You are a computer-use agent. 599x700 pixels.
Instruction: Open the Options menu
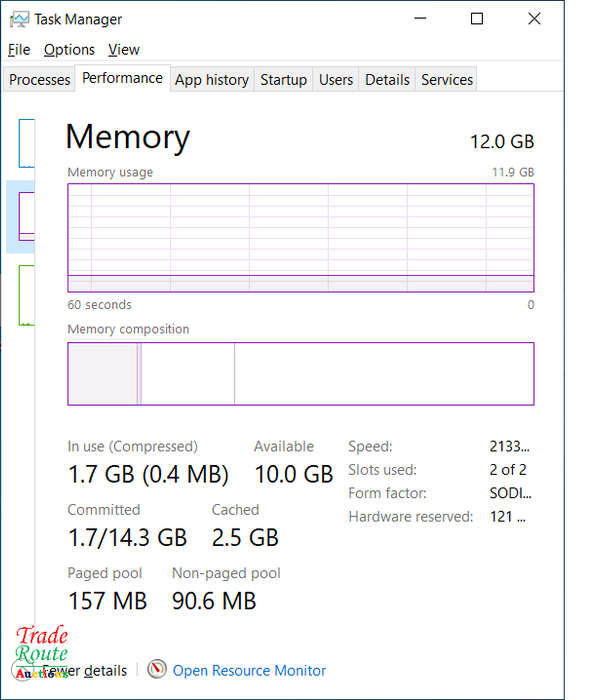(x=69, y=50)
